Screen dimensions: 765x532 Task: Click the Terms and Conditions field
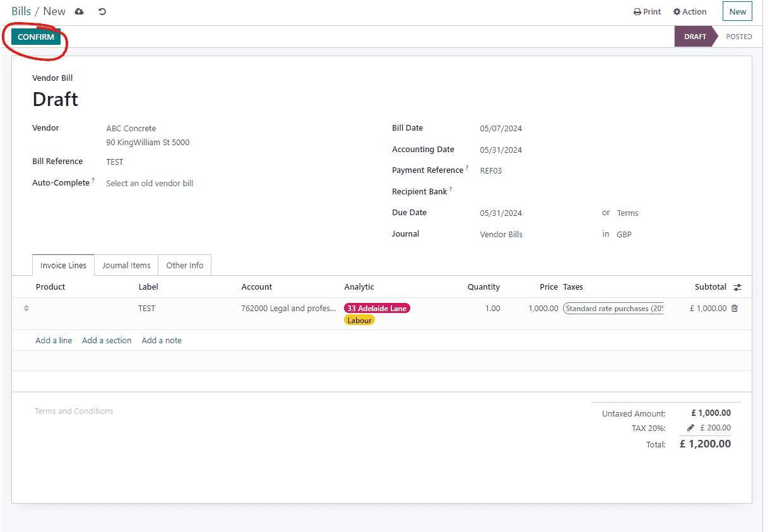click(74, 411)
